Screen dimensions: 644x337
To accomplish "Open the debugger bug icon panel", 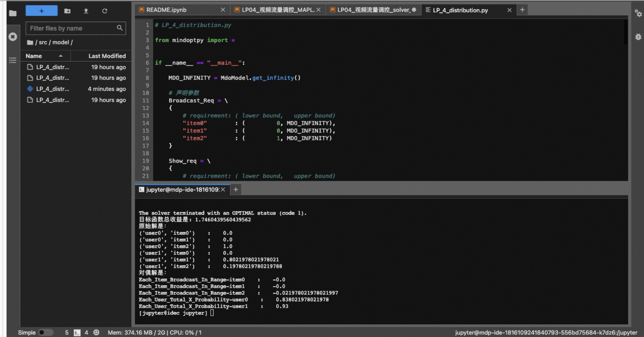I will click(x=638, y=37).
